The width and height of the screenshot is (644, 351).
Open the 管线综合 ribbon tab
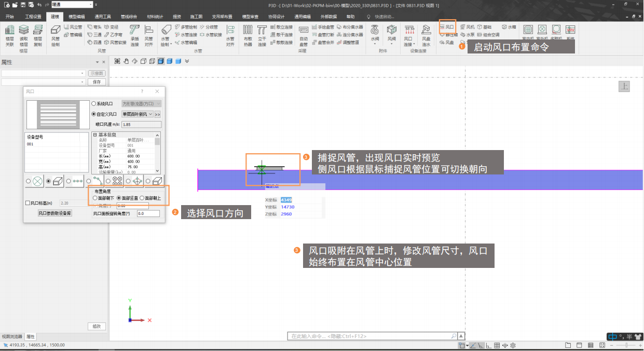[129, 17]
